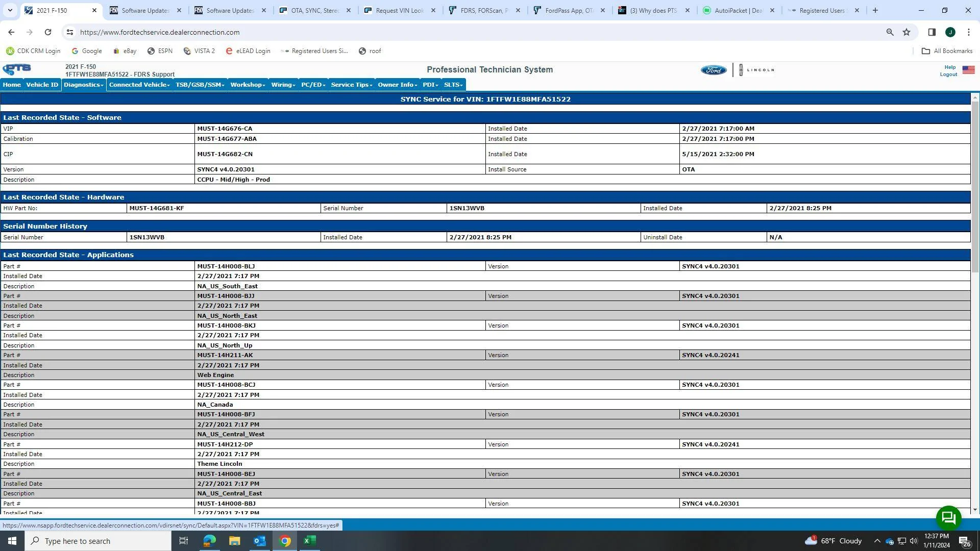This screenshot has height=551, width=980.
Task: Expand the Workshop dropdown menu
Action: point(248,85)
